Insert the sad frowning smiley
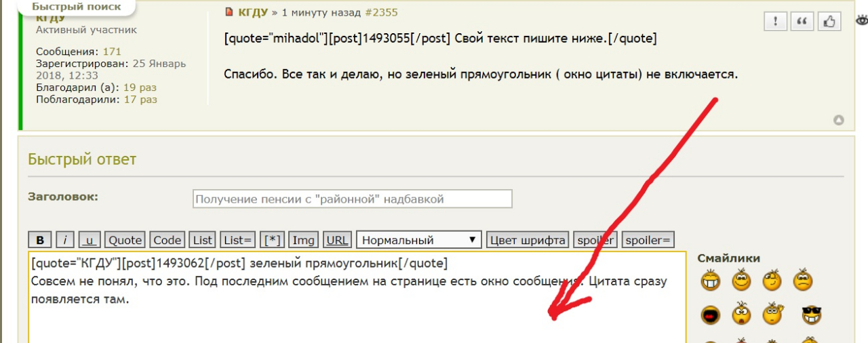The height and width of the screenshot is (343, 868). click(803, 280)
